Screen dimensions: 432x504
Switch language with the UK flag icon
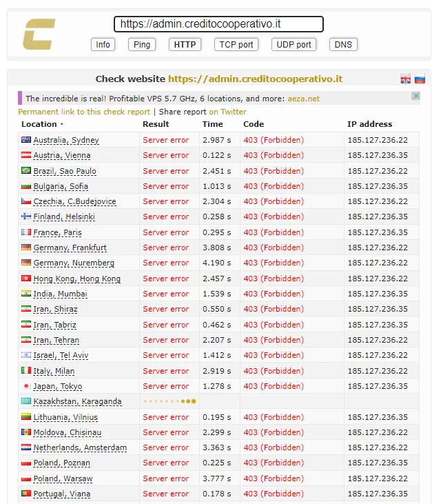point(406,79)
